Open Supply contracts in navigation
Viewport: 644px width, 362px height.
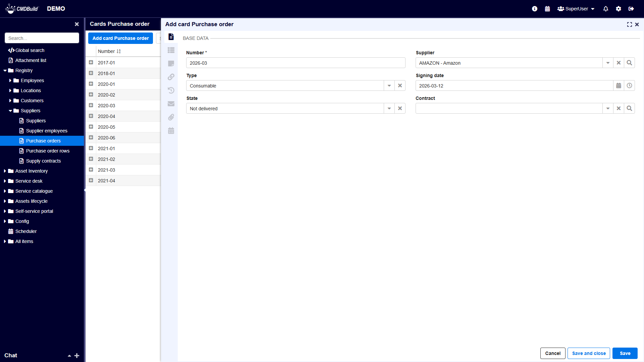43,161
